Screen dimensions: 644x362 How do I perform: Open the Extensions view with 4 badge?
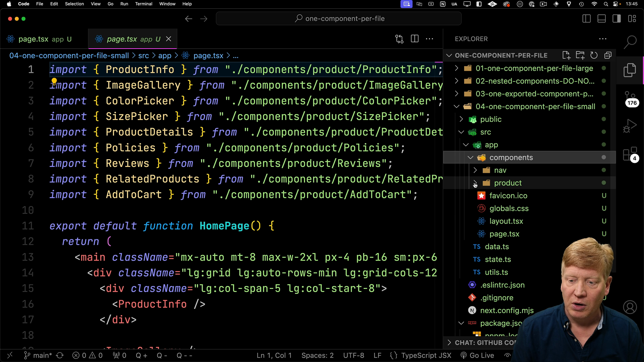(630, 155)
